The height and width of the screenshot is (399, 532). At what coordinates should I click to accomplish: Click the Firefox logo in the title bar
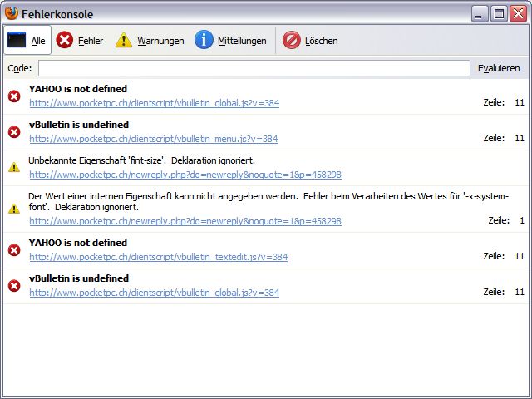pyautogui.click(x=11, y=13)
